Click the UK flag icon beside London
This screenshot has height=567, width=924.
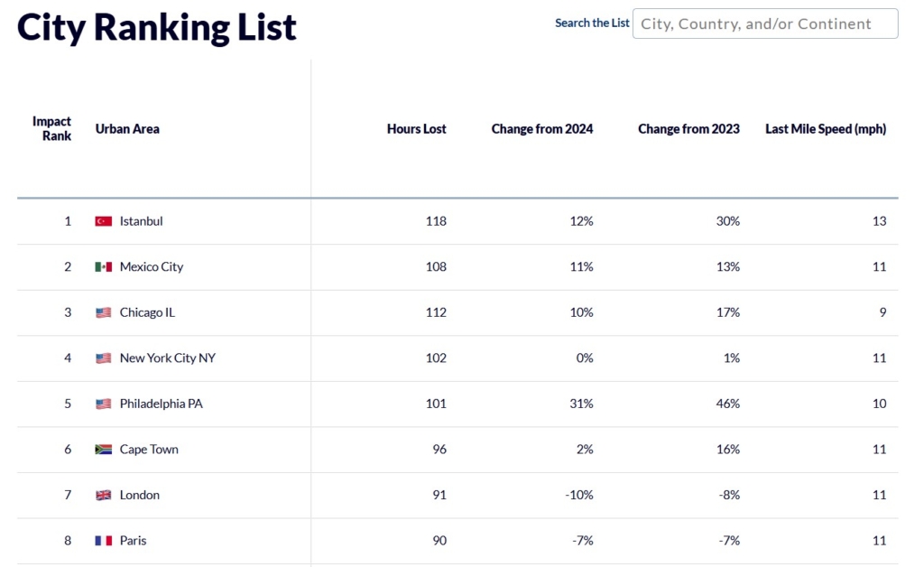point(104,496)
